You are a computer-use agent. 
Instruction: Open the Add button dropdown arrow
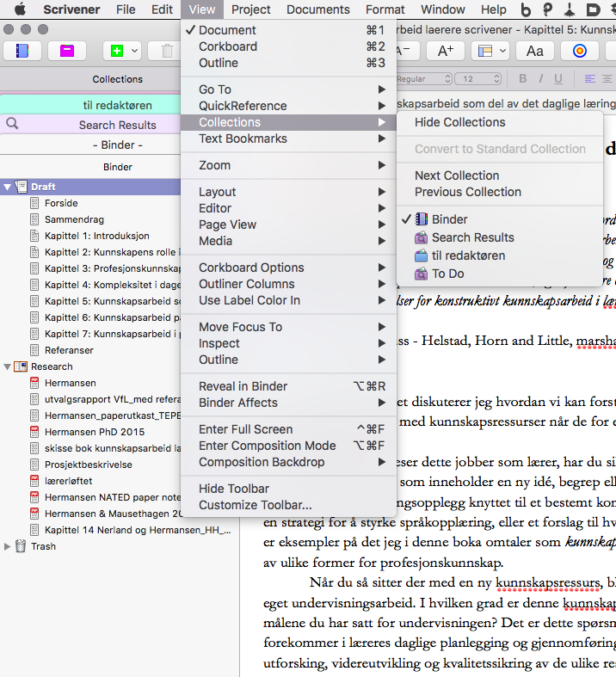pos(135,51)
